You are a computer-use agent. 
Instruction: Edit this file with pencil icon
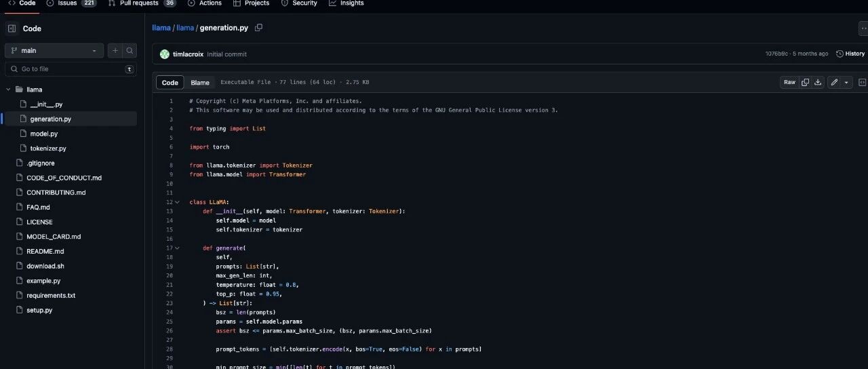point(834,82)
